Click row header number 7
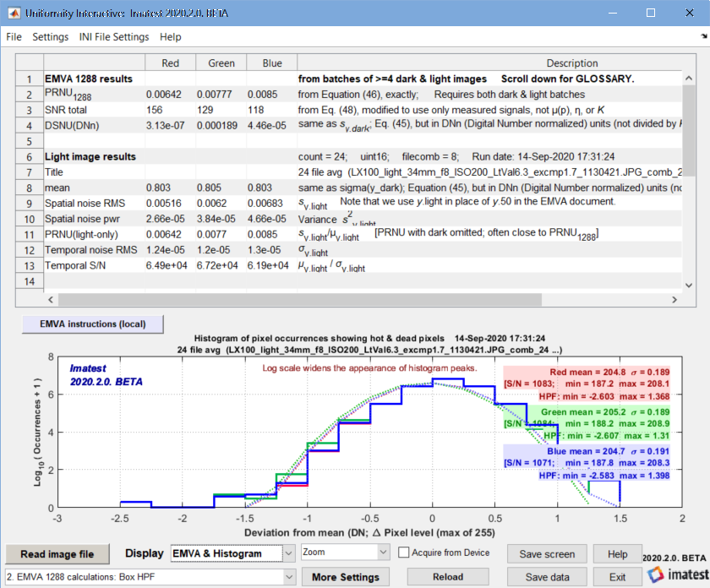Image resolution: width=710 pixels, height=588 pixels. [30, 172]
